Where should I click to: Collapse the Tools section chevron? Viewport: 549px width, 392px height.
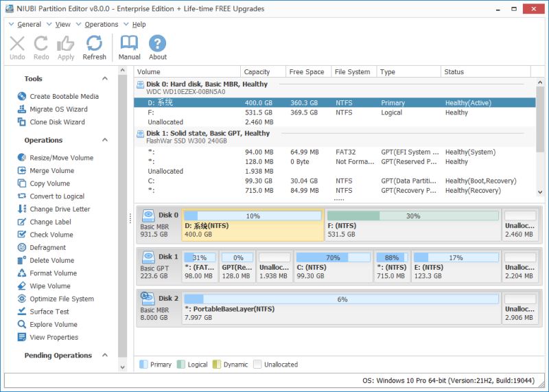pyautogui.click(x=105, y=78)
